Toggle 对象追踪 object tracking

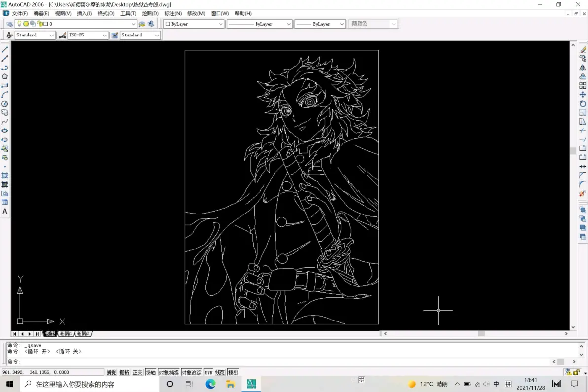(x=191, y=372)
